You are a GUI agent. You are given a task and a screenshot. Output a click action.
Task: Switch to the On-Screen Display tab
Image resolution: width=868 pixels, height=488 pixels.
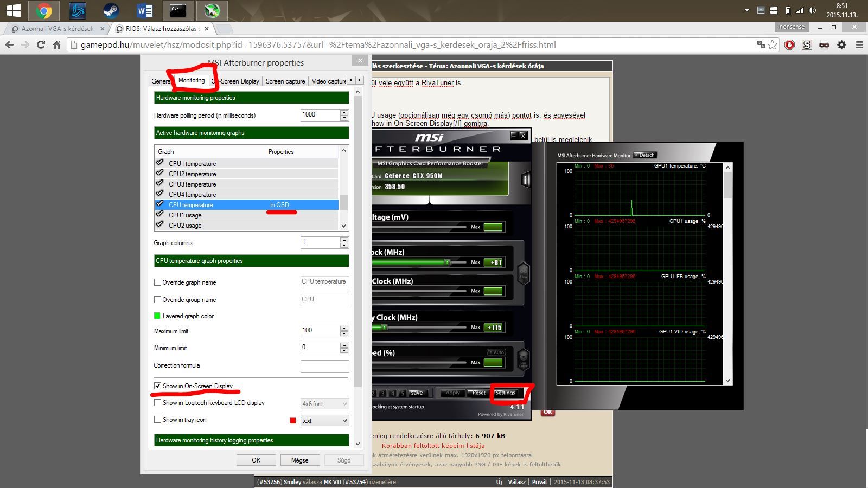(237, 81)
